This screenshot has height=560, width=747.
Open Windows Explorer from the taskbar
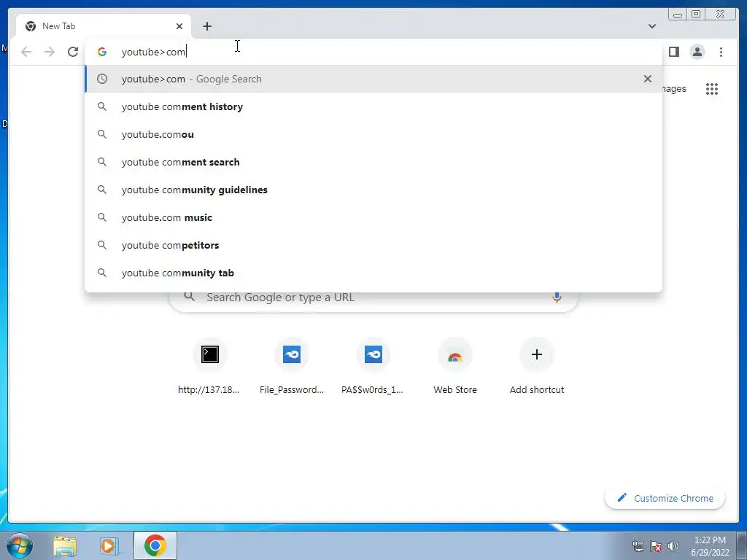tap(65, 545)
